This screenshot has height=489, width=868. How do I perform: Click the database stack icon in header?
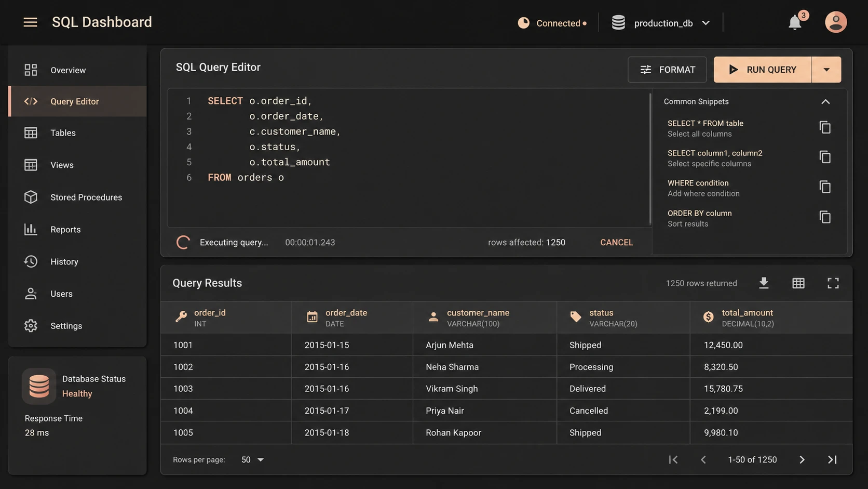click(618, 23)
